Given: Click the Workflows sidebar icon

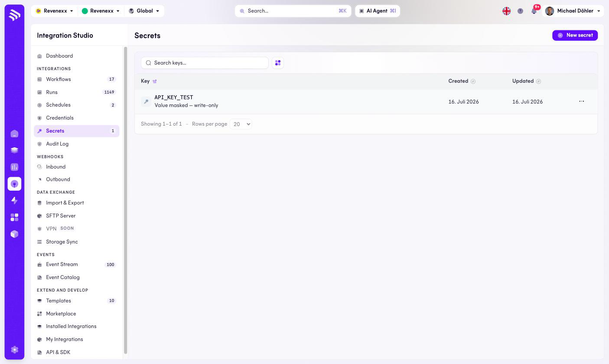Looking at the screenshot, I should click(x=39, y=79).
